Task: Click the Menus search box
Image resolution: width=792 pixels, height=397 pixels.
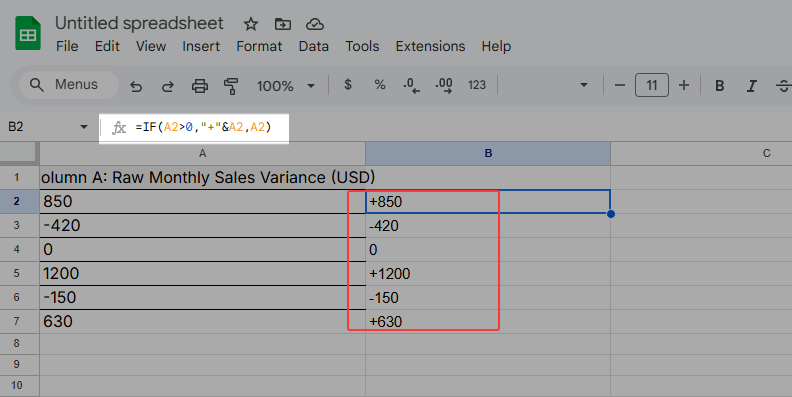Action: pos(68,84)
